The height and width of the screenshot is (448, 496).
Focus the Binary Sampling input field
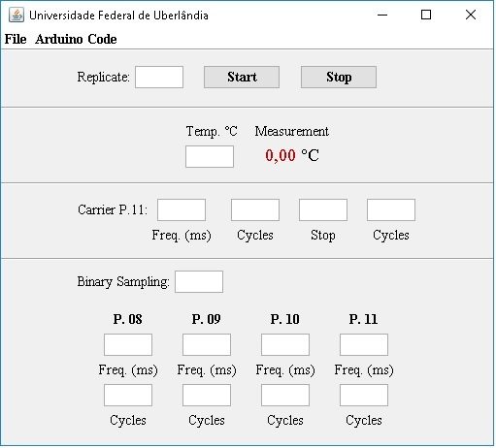pyautogui.click(x=199, y=282)
